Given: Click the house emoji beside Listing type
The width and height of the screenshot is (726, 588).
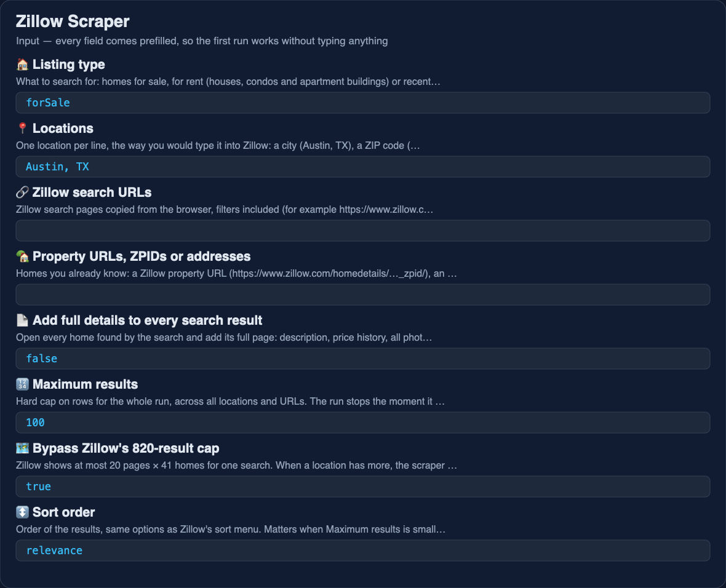Looking at the screenshot, I should [x=22, y=65].
